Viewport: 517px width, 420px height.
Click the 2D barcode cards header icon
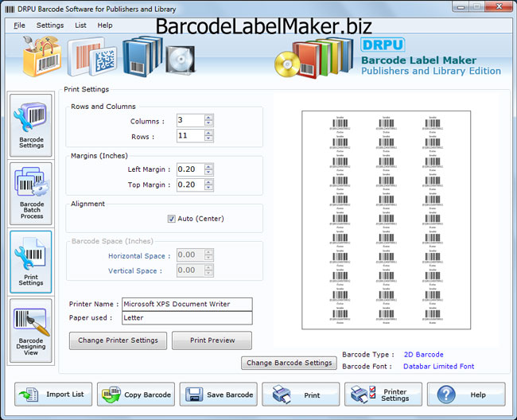coord(92,57)
